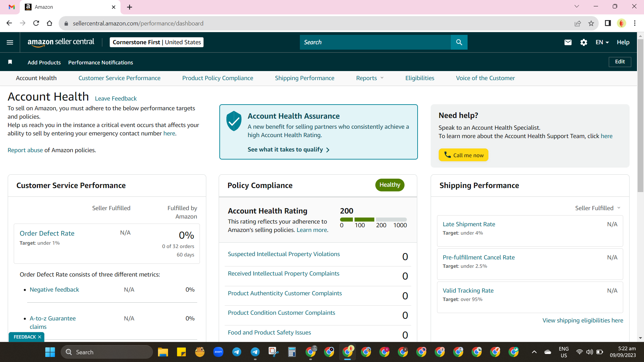The width and height of the screenshot is (644, 362).
Task: Close the Amazon browser tab
Action: coord(114,7)
